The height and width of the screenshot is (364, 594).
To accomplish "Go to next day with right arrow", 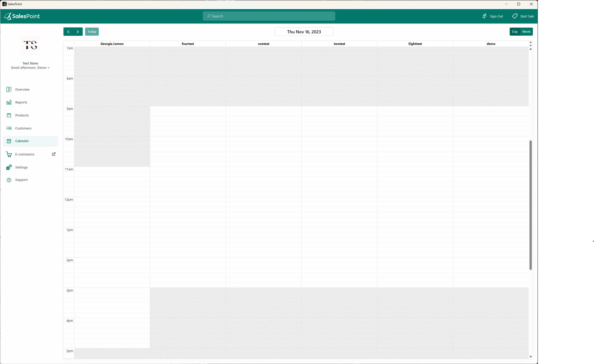I will pyautogui.click(x=78, y=32).
